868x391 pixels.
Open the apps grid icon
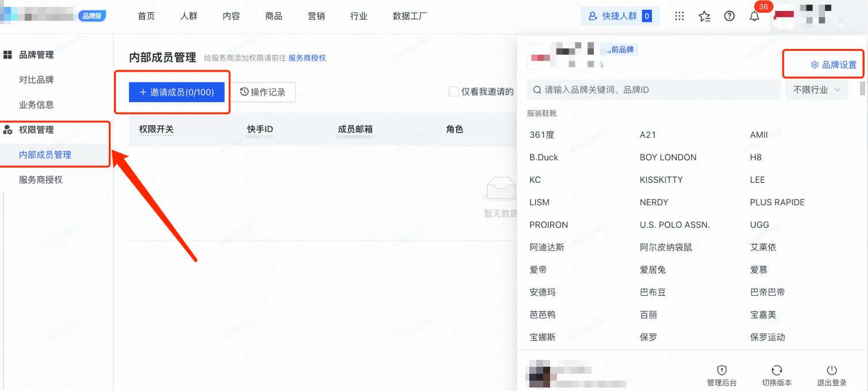(x=679, y=16)
